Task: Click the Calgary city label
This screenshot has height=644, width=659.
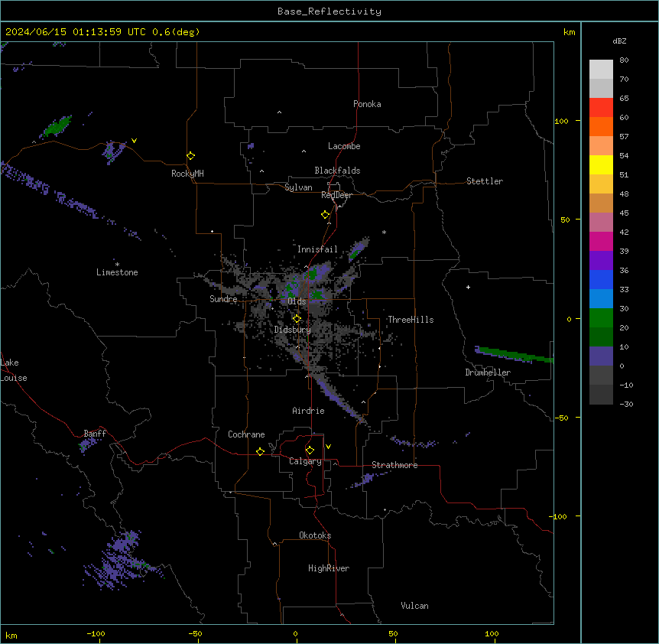Action: click(305, 461)
